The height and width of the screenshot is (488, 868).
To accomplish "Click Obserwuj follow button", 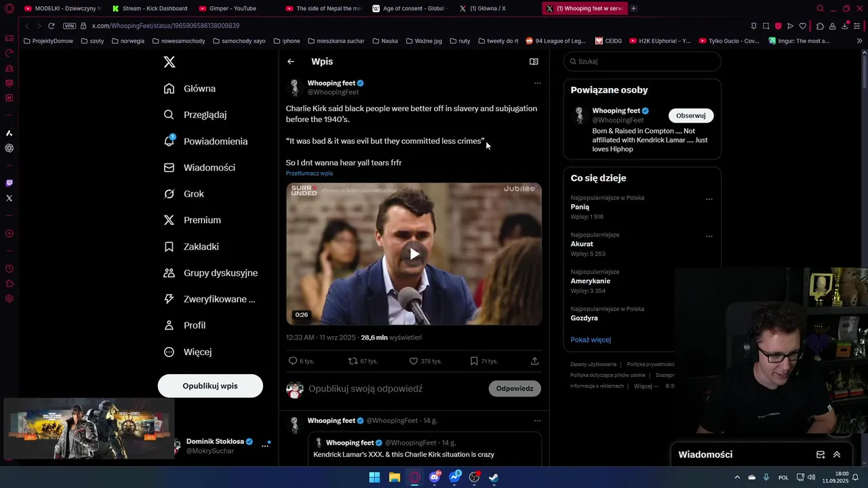I will (691, 116).
